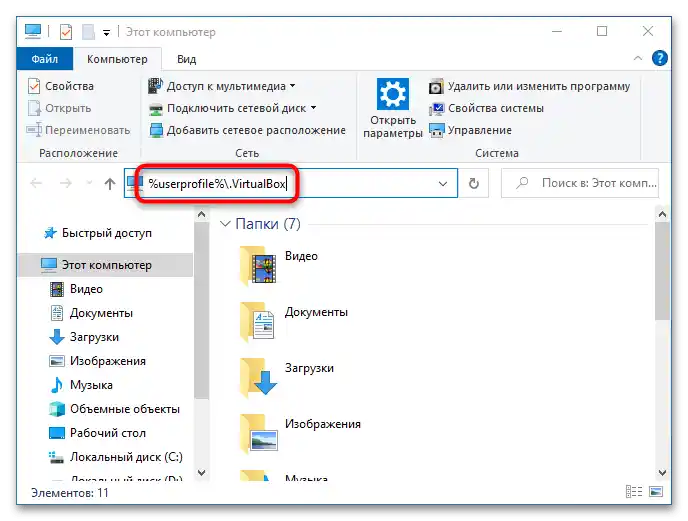Switch to the Вид ribbon tab
Viewport: 688px width, 521px height.
pyautogui.click(x=186, y=59)
